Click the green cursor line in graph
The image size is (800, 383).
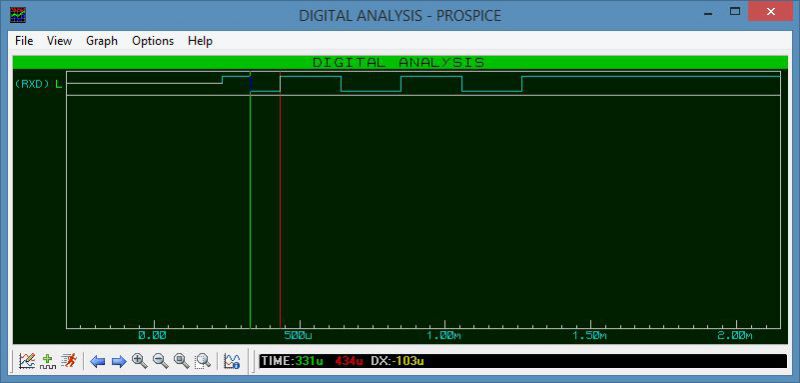250,204
